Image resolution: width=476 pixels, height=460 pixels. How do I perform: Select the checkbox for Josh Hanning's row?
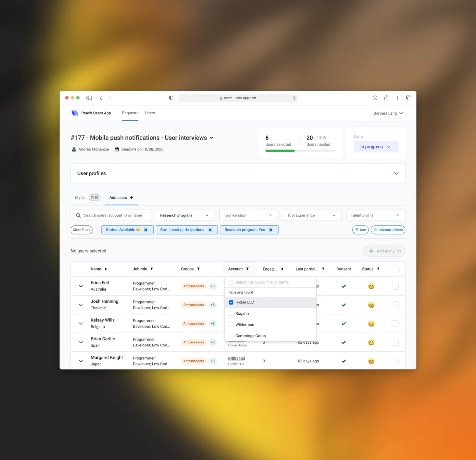[395, 305]
